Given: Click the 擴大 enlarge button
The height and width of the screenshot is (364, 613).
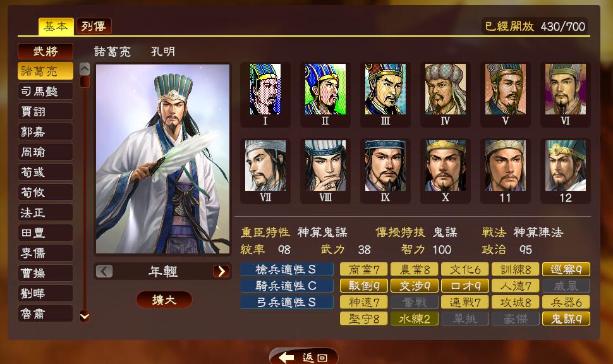Looking at the screenshot, I should point(164,300).
